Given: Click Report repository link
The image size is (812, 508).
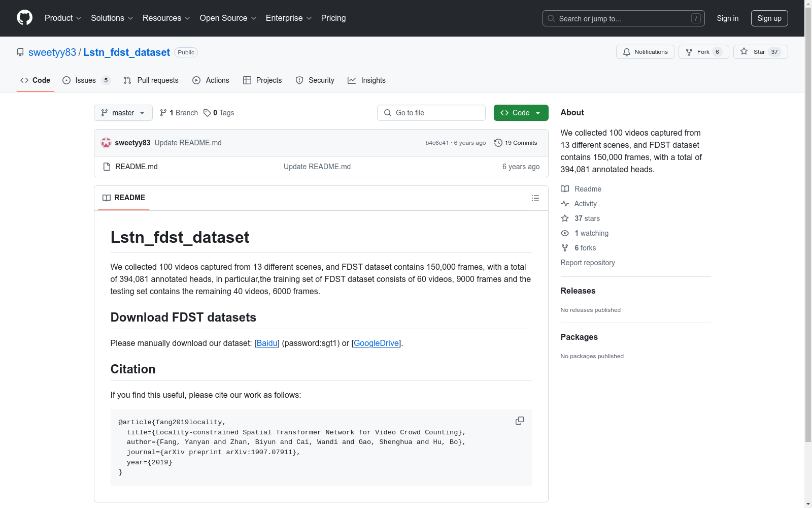Looking at the screenshot, I should click(588, 263).
